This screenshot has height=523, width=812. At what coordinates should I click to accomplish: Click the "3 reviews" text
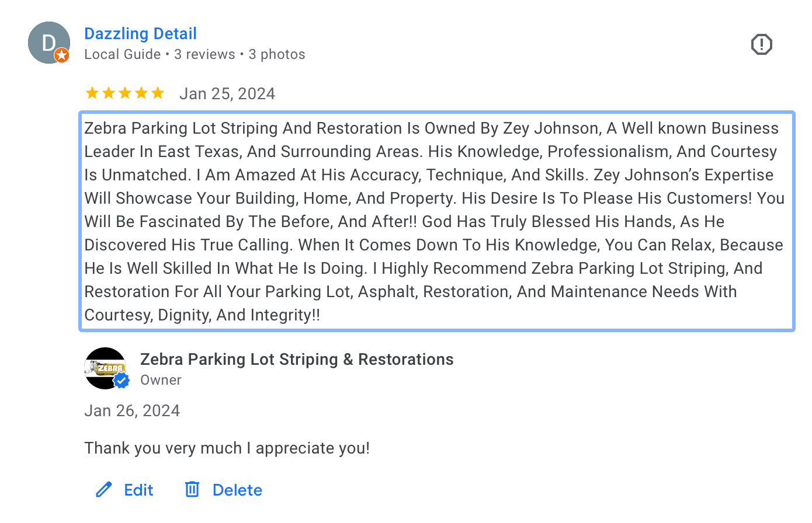coord(204,54)
